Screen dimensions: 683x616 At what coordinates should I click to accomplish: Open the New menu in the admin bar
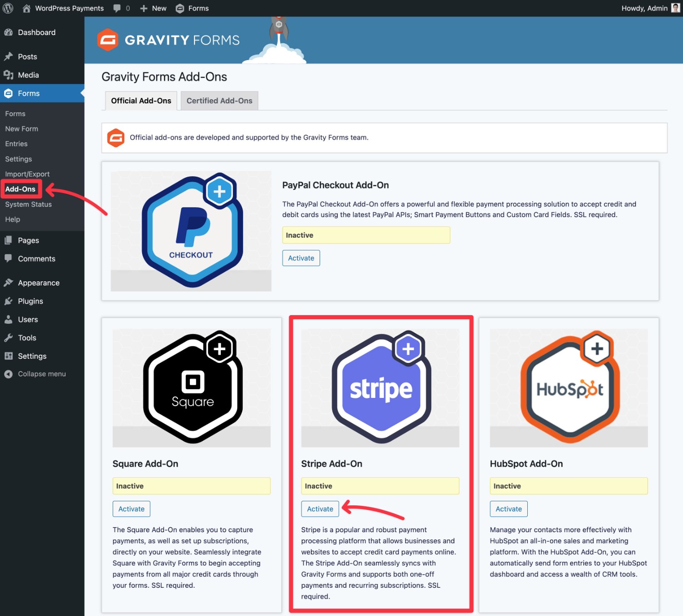tap(153, 8)
